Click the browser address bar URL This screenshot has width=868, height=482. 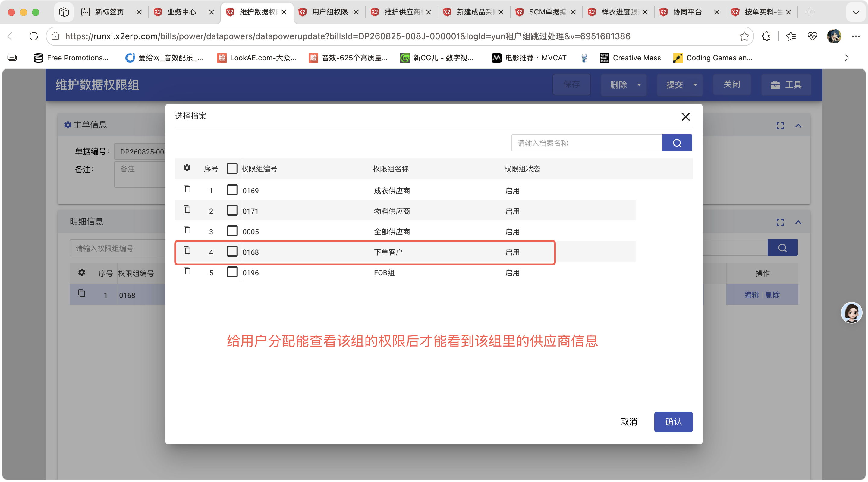(348, 36)
